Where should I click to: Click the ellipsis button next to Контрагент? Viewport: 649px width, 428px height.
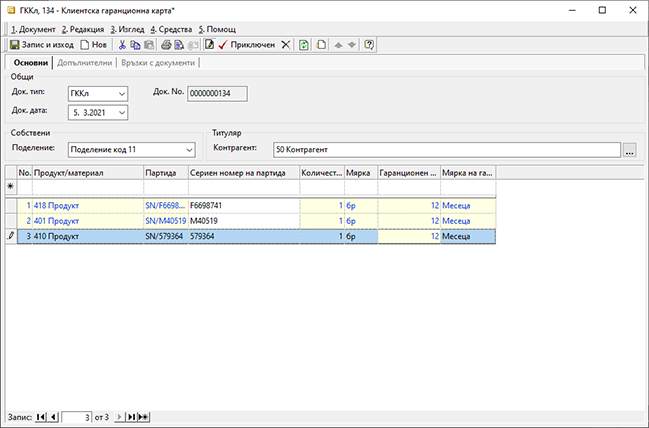tap(630, 150)
